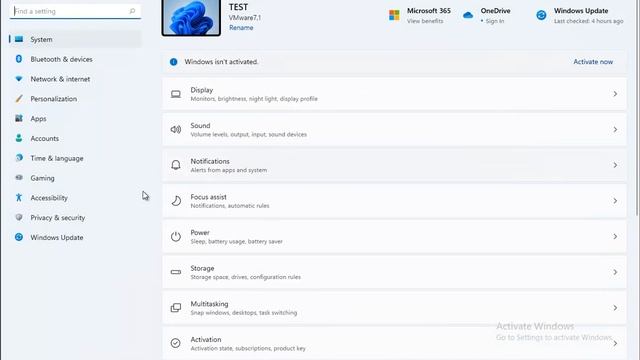Open Activation state and product key row
The width and height of the screenshot is (640, 360).
[x=394, y=343]
